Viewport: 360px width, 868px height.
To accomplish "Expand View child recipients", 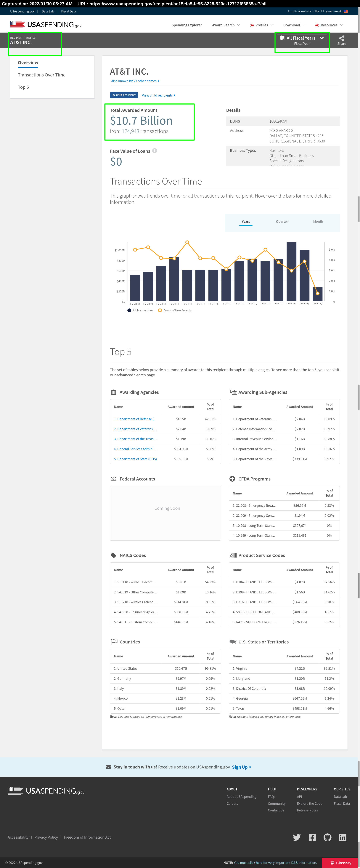I will (158, 95).
